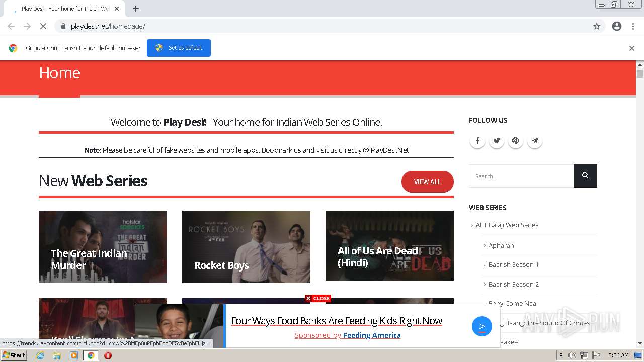The height and width of the screenshot is (362, 644).
Task: Open the Facebook follow icon
Action: point(477,141)
